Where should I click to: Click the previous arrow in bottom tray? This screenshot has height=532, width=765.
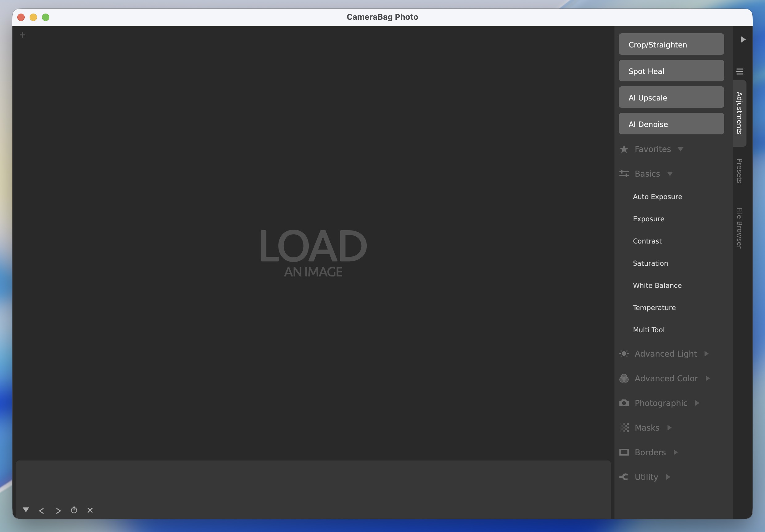tap(41, 510)
